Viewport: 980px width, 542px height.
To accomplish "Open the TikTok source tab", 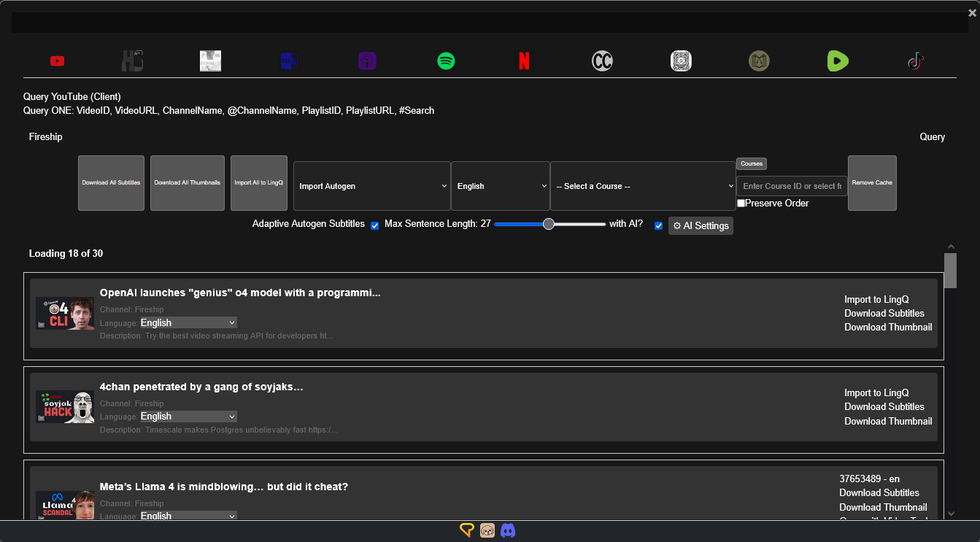I will coord(916,61).
